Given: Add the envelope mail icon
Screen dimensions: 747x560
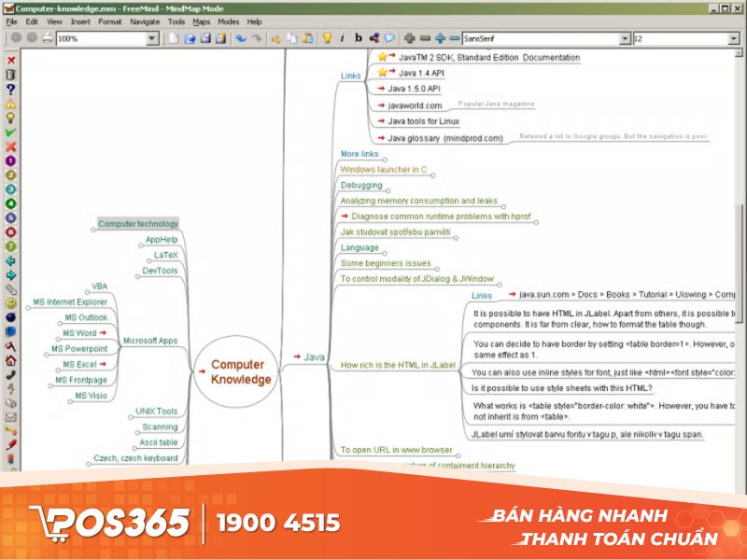Looking at the screenshot, I should 10,417.
